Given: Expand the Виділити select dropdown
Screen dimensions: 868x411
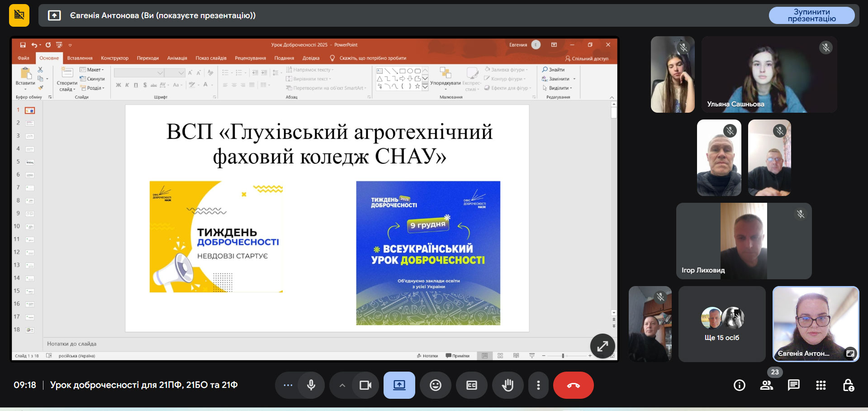Looking at the screenshot, I should click(557, 88).
